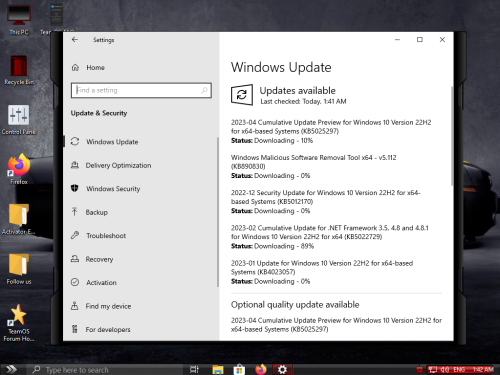This screenshot has height=375, width=500.
Task: Click the magnifier icon in the settings search
Action: coord(204,90)
